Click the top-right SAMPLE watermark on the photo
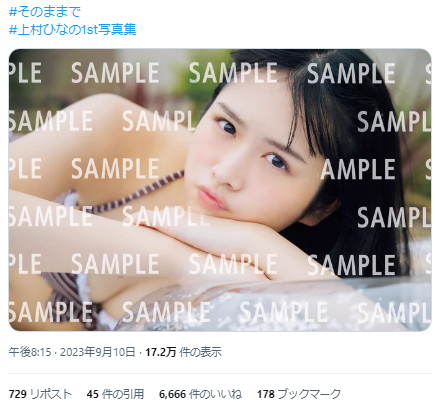The height and width of the screenshot is (407, 435). (x=351, y=73)
